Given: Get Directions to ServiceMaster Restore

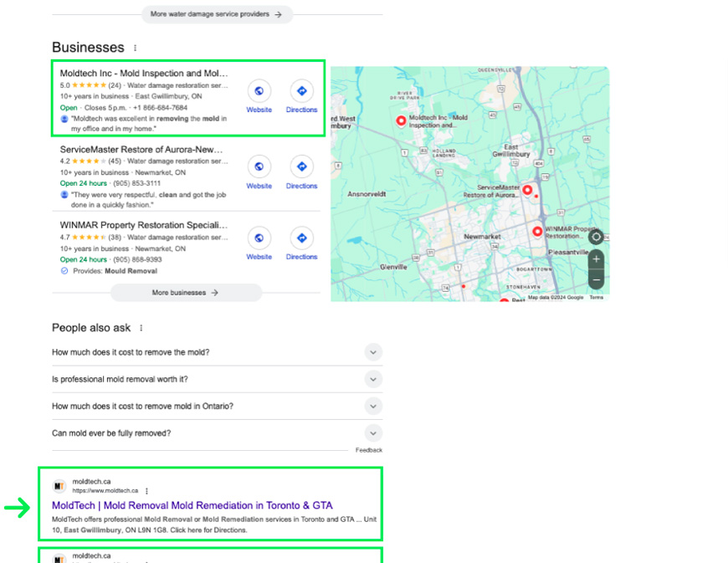Looking at the screenshot, I should 301,166.
